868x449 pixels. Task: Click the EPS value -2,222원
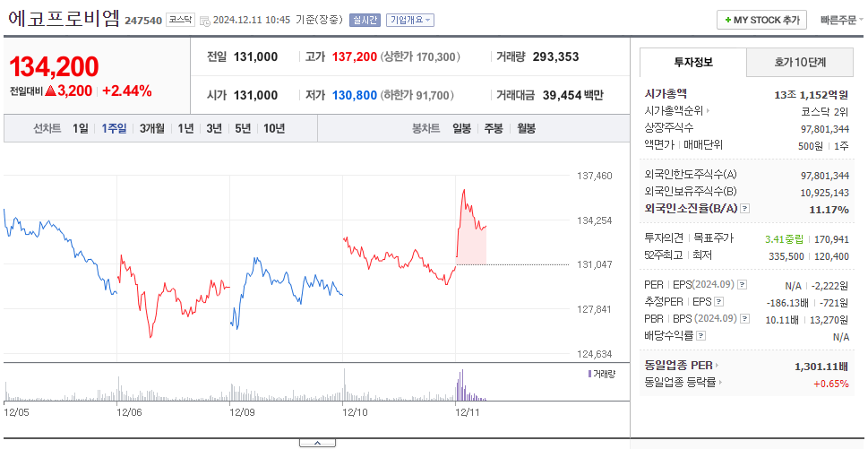coord(829,286)
